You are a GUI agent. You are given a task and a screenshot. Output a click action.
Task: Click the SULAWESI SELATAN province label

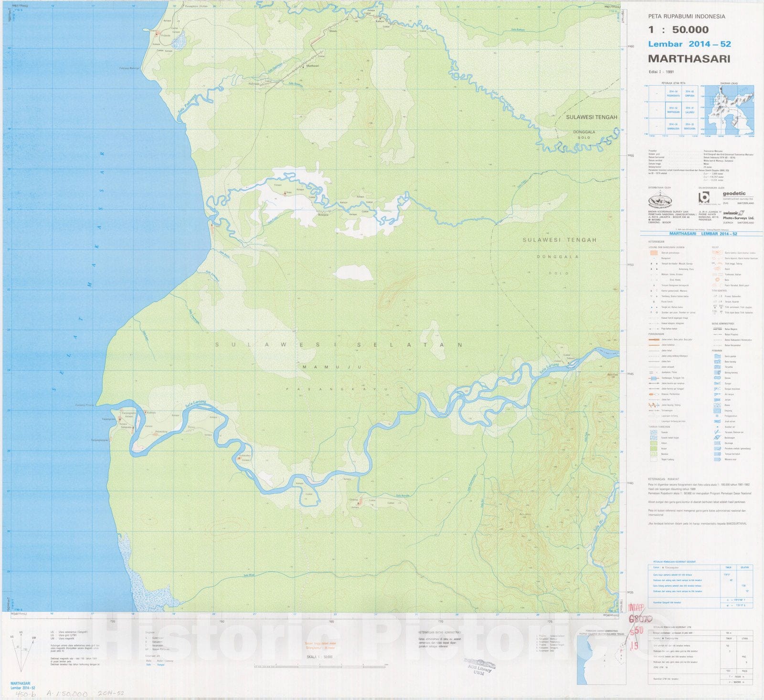[339, 345]
